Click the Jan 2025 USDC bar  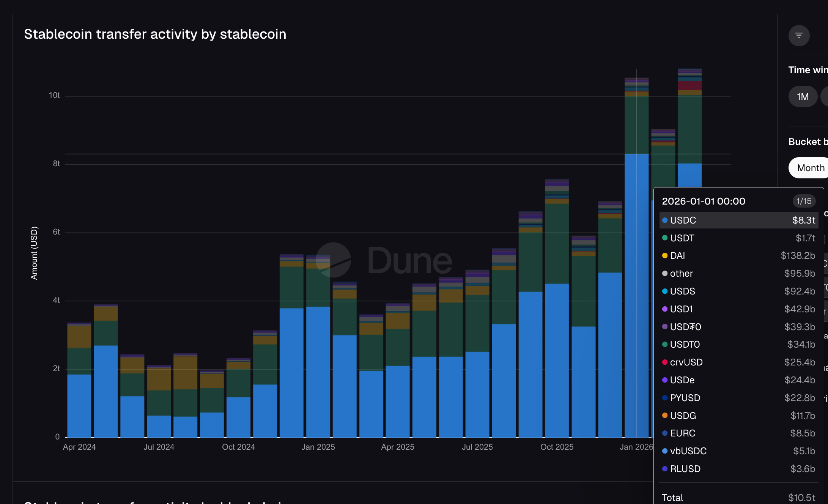(318, 372)
